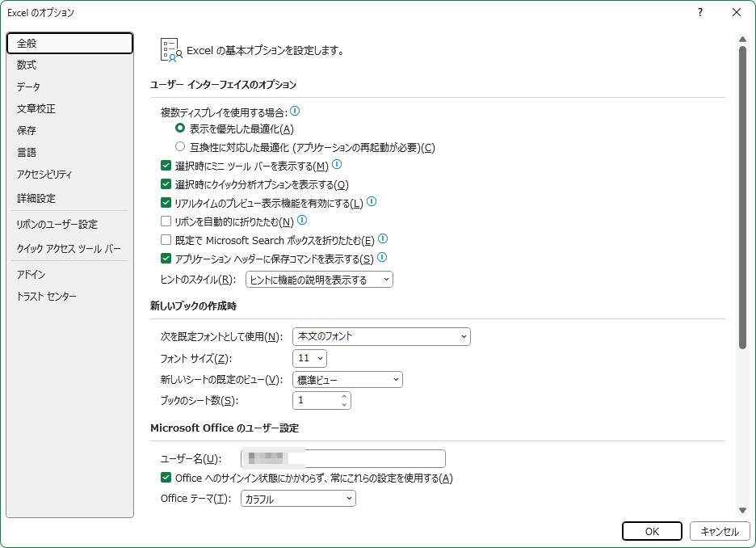Screen dimensions: 756x548
Task: Expand the 次を既定フォントとして使用 font dropdown
Action: click(x=381, y=336)
